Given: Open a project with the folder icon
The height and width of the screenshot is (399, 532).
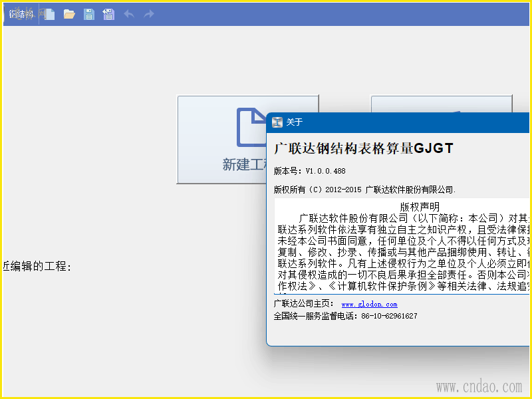Looking at the screenshot, I should (69, 14).
